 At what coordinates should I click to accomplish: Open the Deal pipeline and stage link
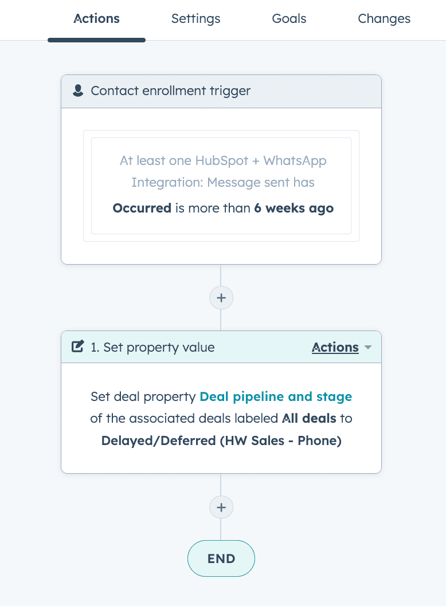coord(276,397)
